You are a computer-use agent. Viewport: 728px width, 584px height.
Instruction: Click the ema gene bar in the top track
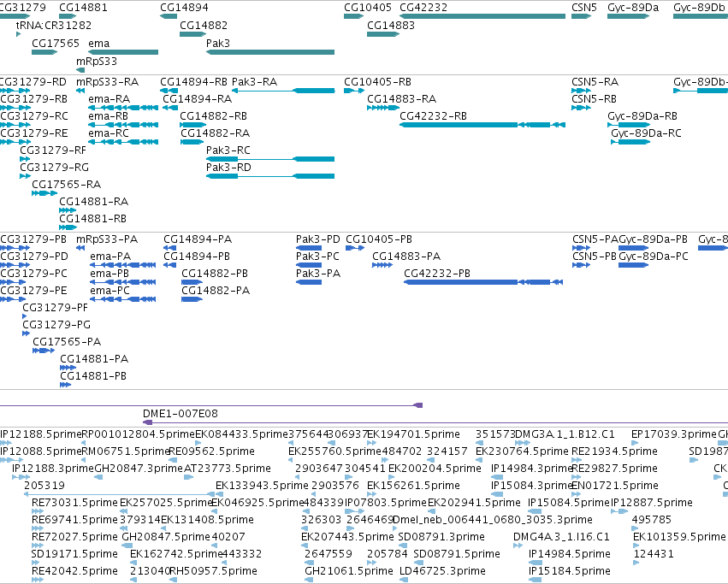(x=123, y=52)
